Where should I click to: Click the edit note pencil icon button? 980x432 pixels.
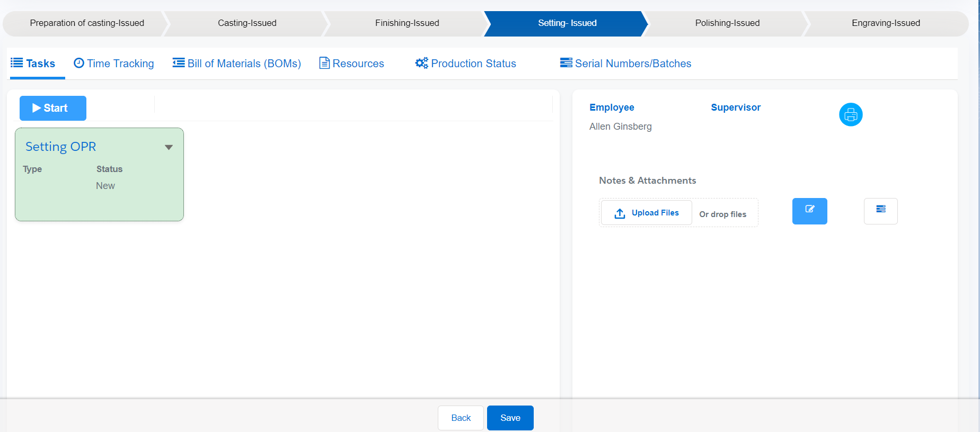pos(809,211)
